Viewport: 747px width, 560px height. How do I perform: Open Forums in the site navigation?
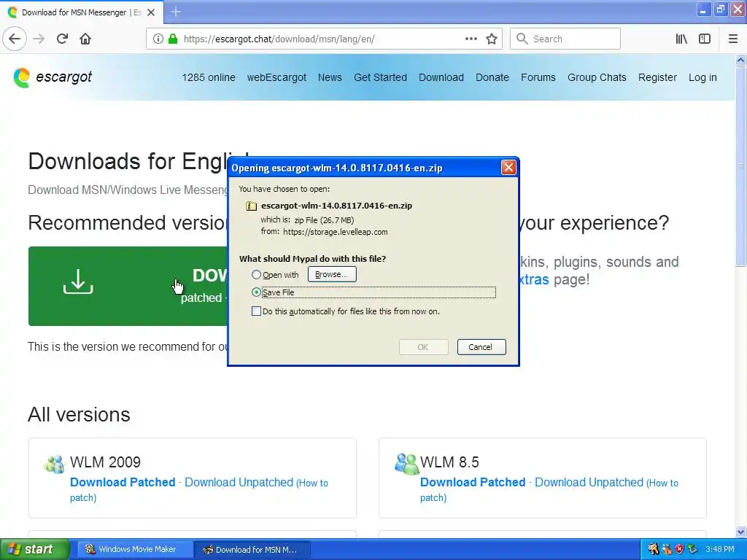[x=538, y=77]
